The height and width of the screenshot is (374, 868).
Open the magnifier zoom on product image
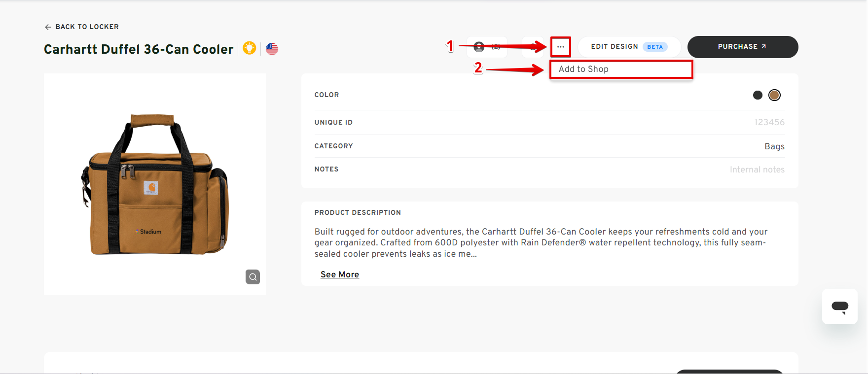coord(253,277)
